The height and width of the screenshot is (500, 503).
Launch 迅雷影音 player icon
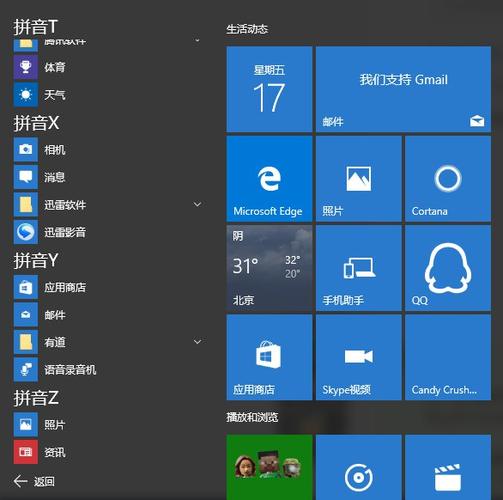coord(26,232)
